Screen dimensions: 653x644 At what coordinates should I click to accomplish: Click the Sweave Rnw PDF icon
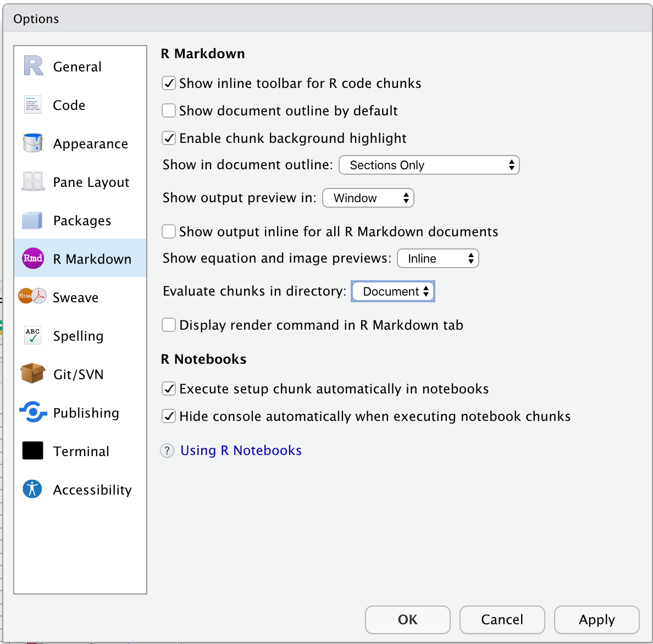click(x=32, y=296)
